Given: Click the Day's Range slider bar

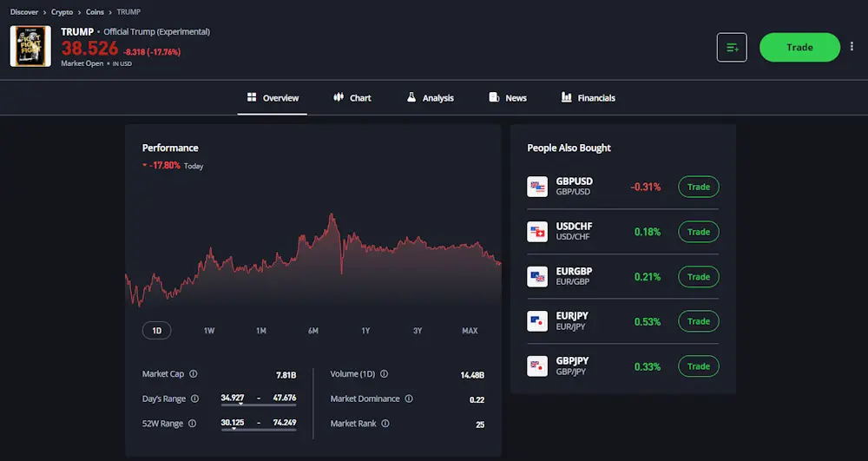Looking at the screenshot, I should (x=259, y=405).
